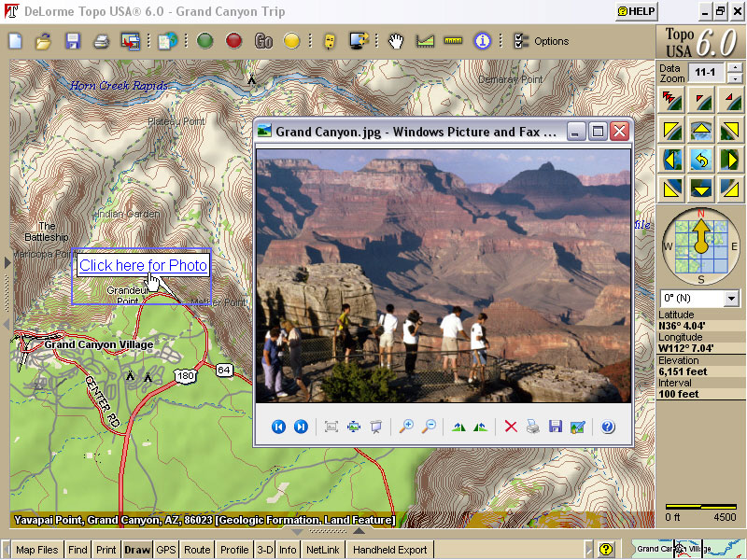Increase Data Zoom with the up stepper

(x=735, y=67)
